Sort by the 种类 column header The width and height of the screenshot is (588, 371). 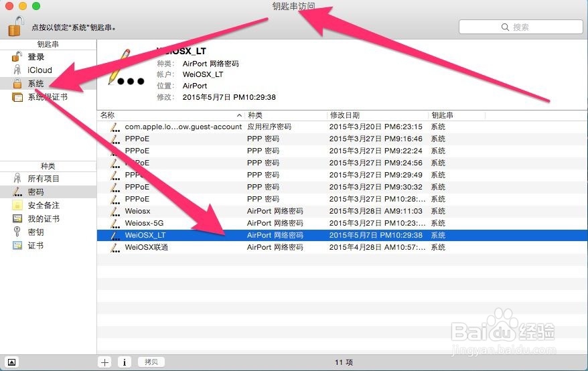286,115
